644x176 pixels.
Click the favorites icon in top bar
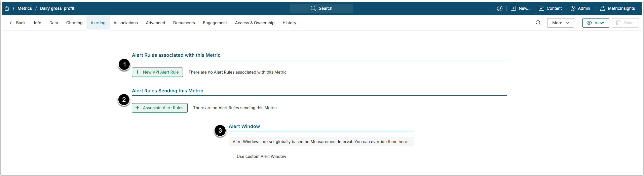[500, 8]
